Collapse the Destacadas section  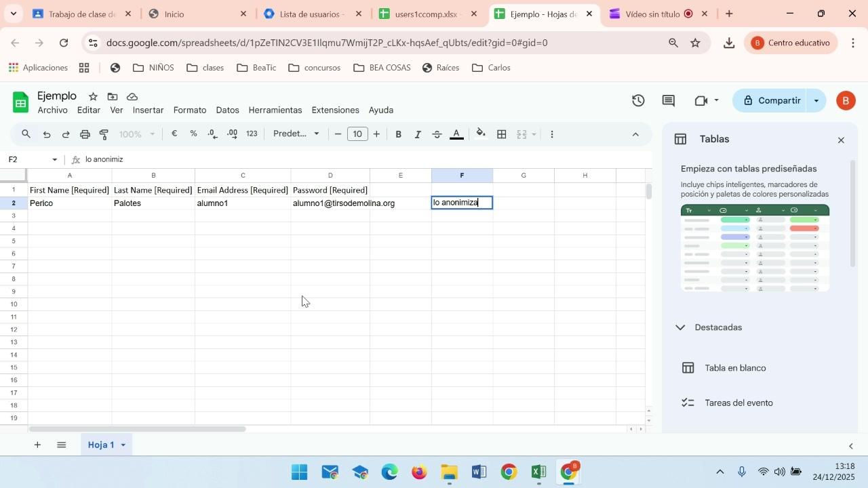point(681,327)
